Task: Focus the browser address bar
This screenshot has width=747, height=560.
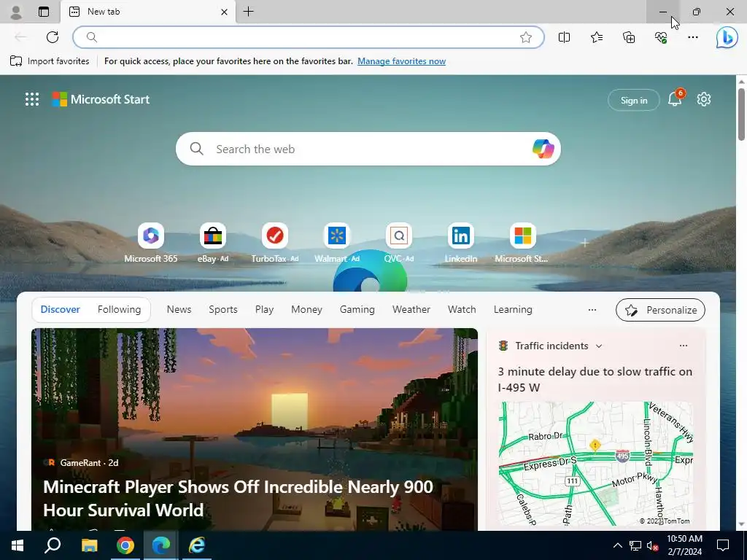Action: click(x=309, y=37)
